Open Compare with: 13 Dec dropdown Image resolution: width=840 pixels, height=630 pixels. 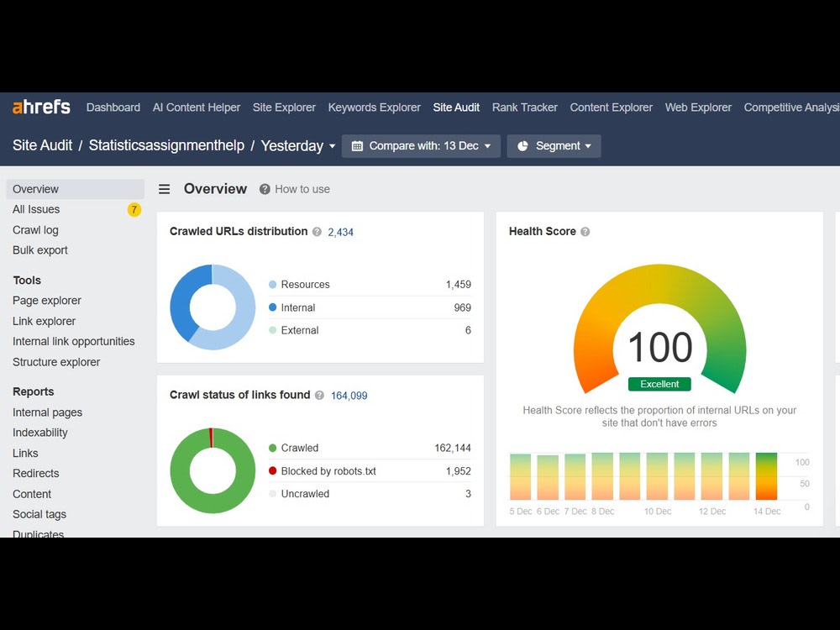coord(421,145)
